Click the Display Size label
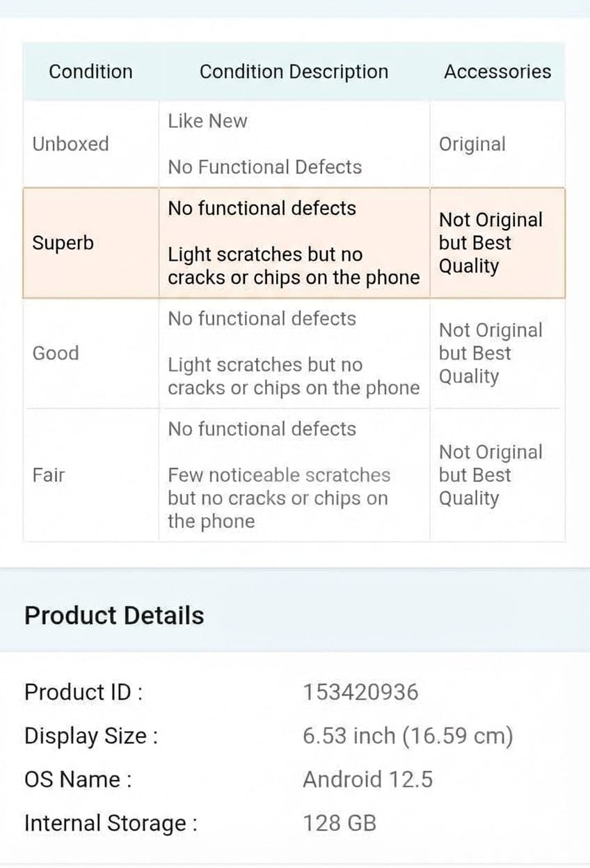This screenshot has width=590, height=868. pyautogui.click(x=90, y=736)
